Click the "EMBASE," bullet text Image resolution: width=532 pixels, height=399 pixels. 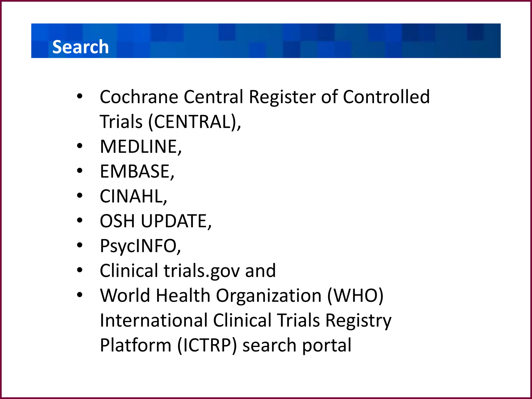[137, 171]
